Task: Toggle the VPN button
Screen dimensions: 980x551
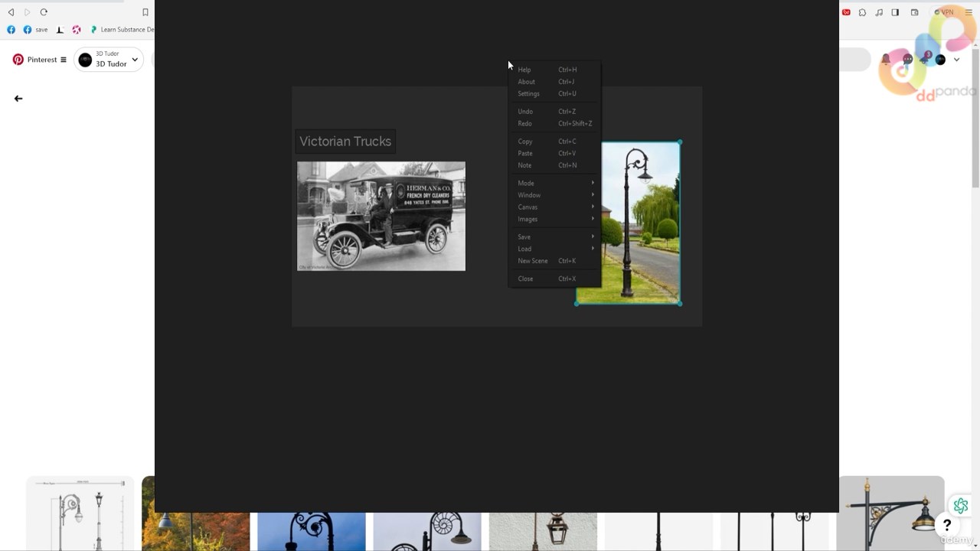Action: coord(945,12)
